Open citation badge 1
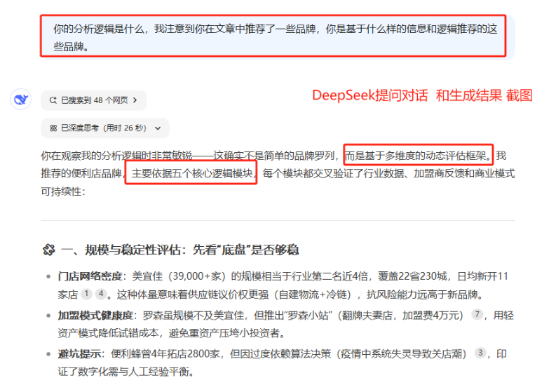This screenshot has height=392, width=549. 86,295
